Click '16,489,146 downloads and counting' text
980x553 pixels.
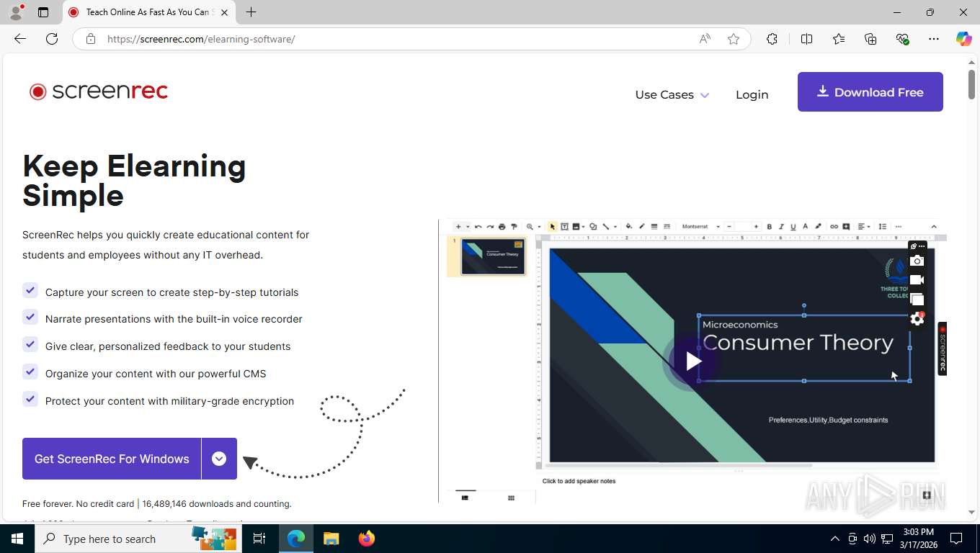click(x=217, y=504)
